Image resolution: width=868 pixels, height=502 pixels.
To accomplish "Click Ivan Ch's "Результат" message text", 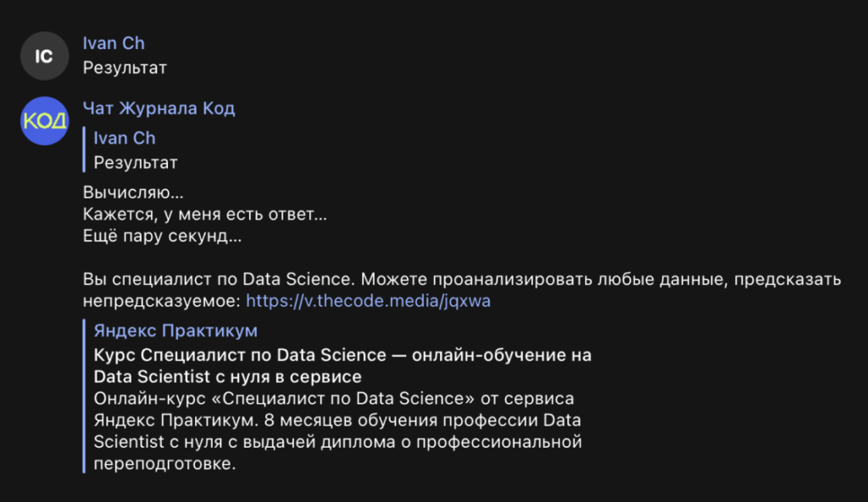I will coord(123,68).
